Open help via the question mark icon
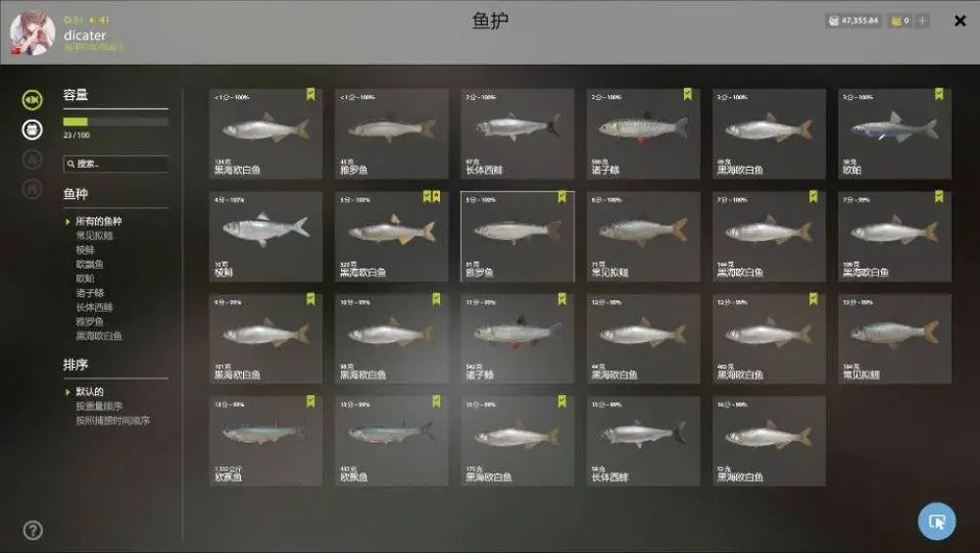Viewport: 980px width, 553px height. [32, 530]
